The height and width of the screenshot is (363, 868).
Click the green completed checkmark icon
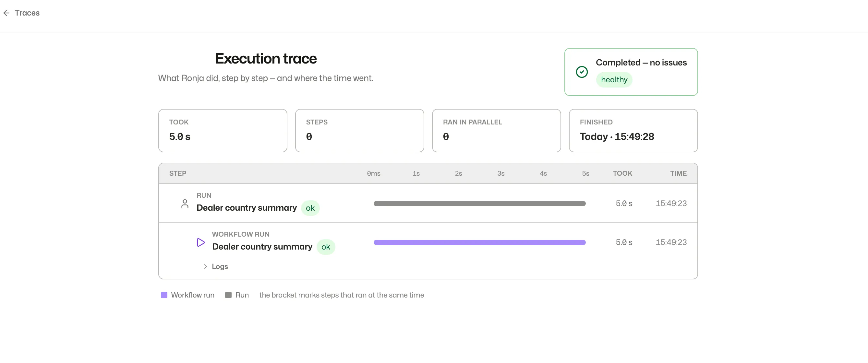click(582, 72)
